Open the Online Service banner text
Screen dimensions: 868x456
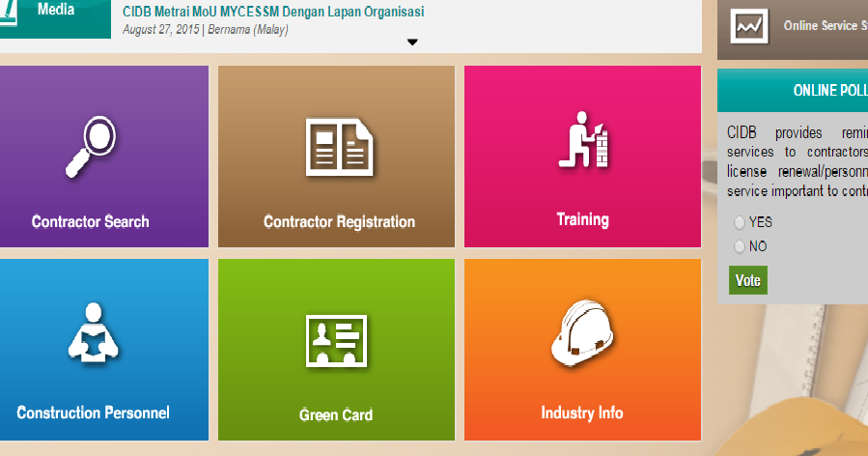click(825, 25)
